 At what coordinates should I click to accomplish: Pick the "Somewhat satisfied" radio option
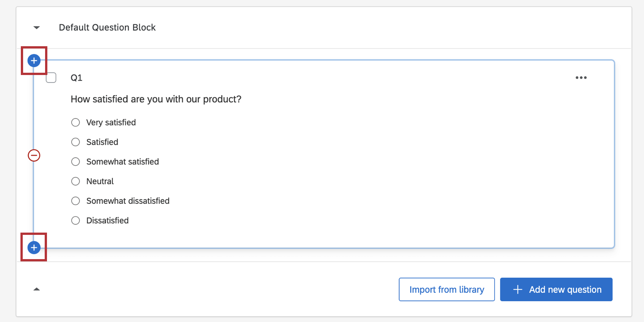pos(76,162)
